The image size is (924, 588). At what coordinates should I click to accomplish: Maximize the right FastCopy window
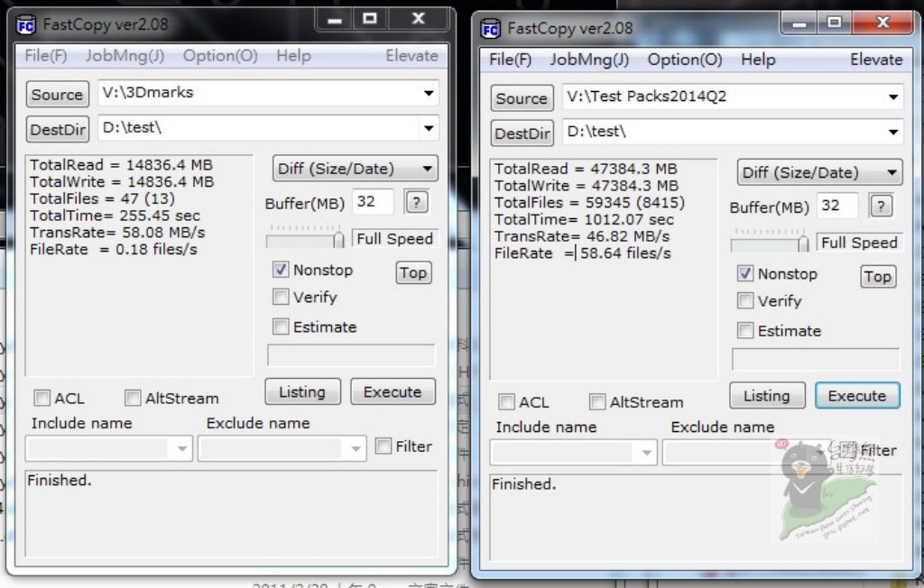tap(834, 23)
